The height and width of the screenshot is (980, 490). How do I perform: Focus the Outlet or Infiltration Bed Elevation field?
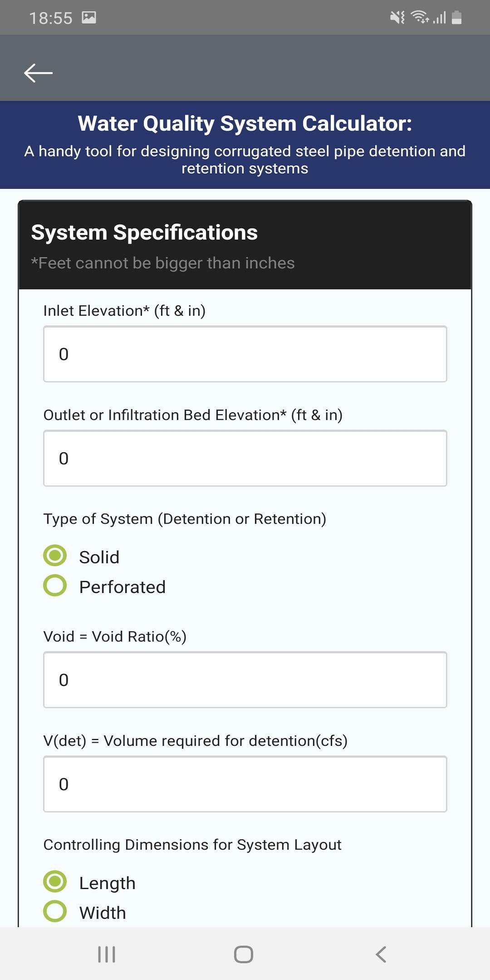pyautogui.click(x=245, y=458)
